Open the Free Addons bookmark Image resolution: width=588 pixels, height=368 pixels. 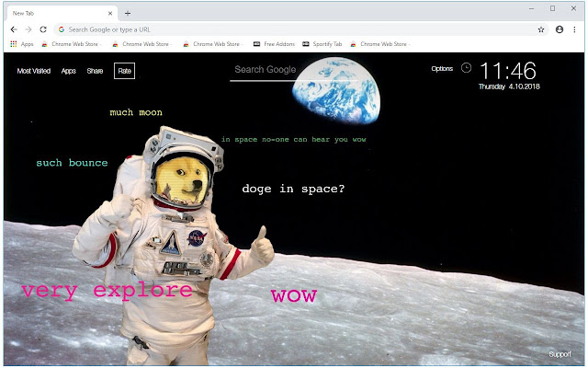coord(274,44)
